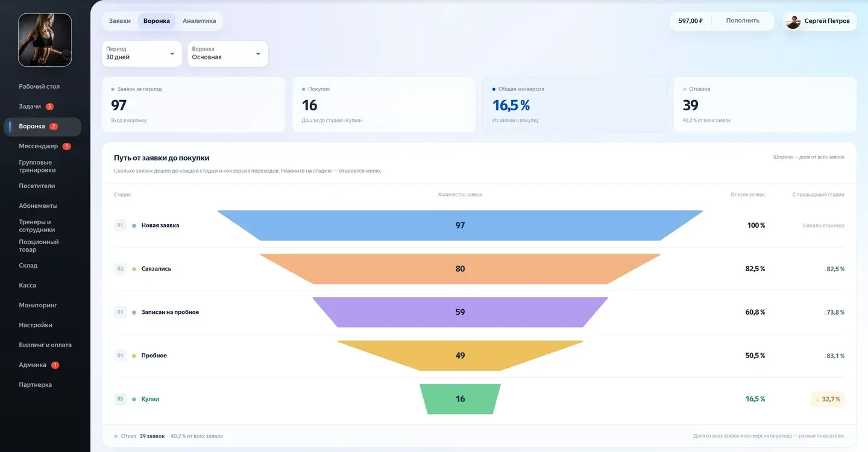The image size is (868, 452).
Task: Open the Отказов 39 card
Action: [x=765, y=105]
